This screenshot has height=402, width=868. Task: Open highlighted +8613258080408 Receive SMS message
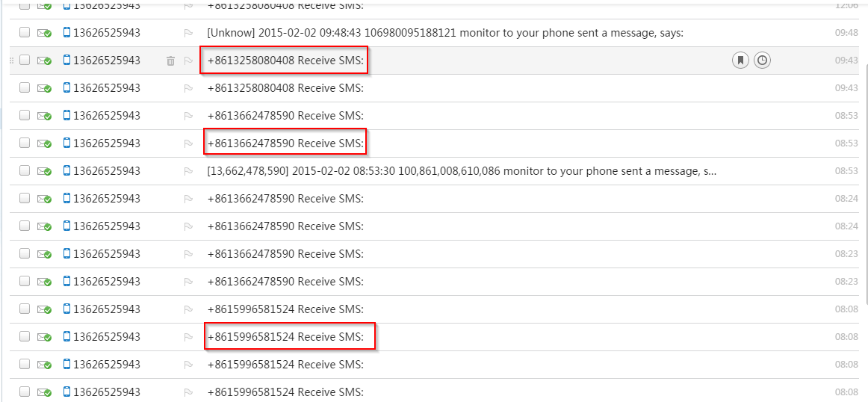[x=285, y=61]
